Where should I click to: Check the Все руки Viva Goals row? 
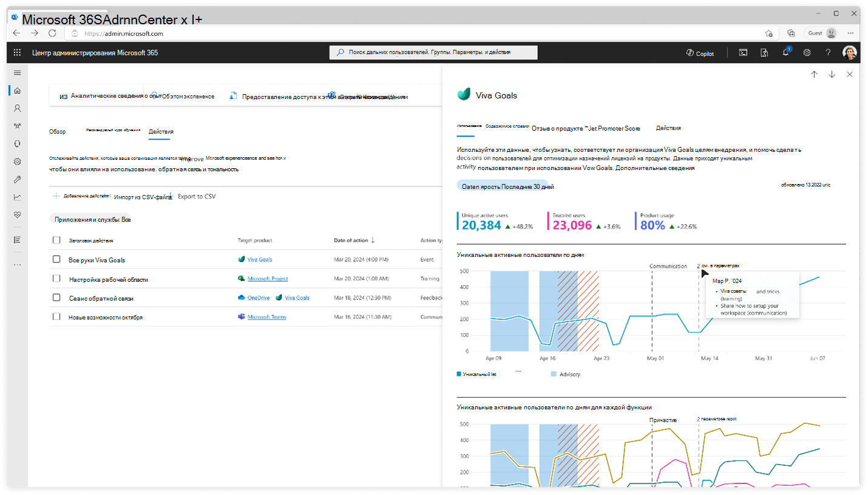56,259
